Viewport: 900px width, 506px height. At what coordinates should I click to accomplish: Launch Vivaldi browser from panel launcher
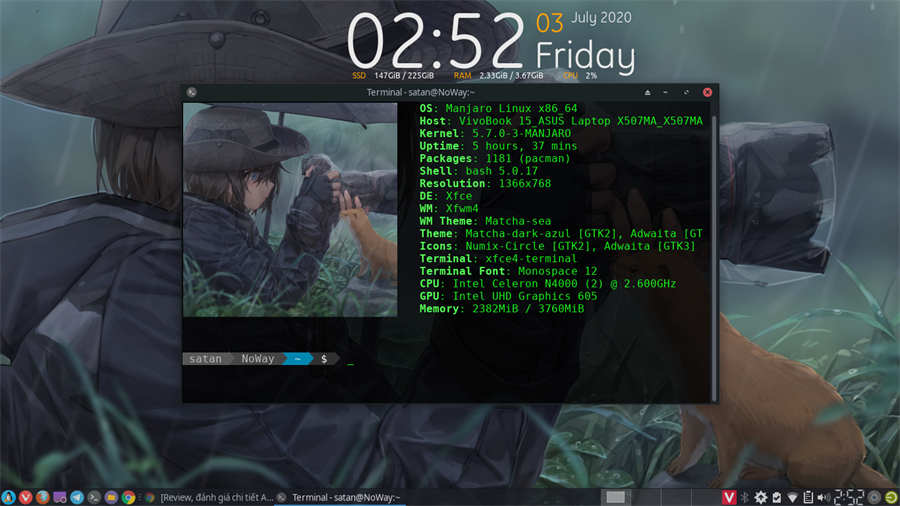(x=25, y=497)
